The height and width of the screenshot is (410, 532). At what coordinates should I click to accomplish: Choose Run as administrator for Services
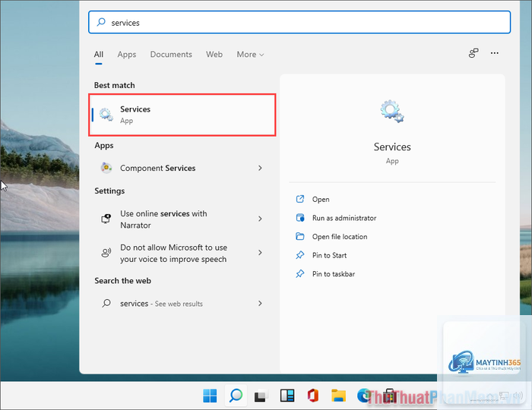pos(344,218)
